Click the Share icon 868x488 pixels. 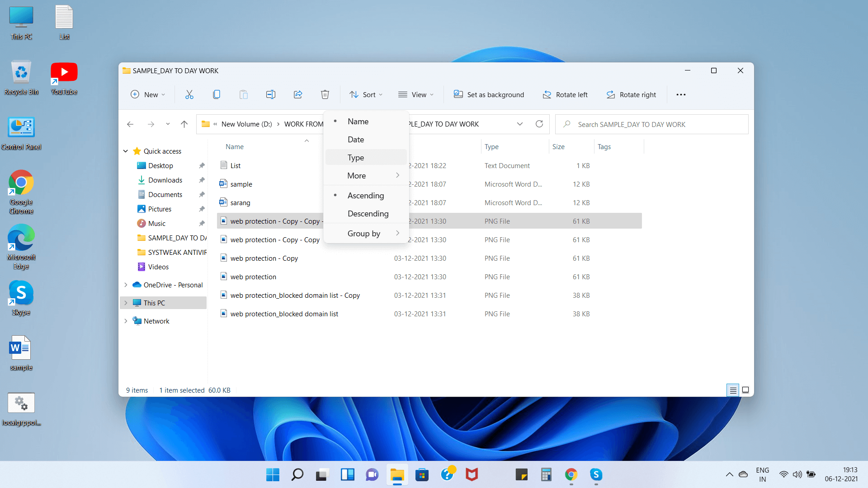coord(297,94)
